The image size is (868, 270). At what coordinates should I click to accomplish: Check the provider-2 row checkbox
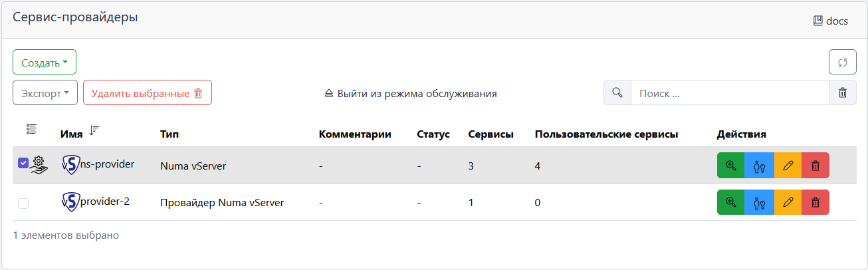pyautogui.click(x=23, y=203)
